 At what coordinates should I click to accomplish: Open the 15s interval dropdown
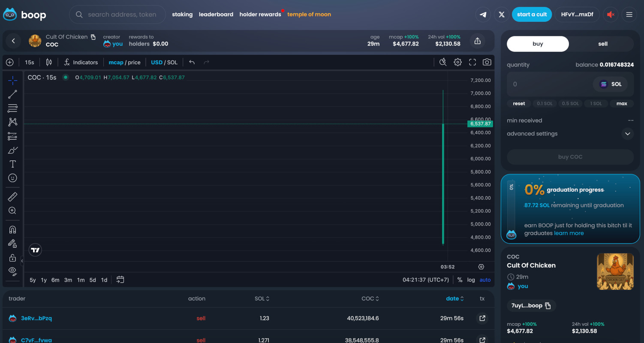click(30, 62)
